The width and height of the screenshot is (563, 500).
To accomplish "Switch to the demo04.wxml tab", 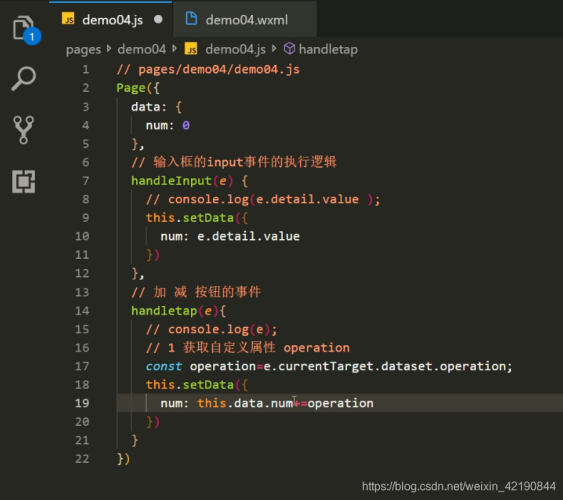I will pyautogui.click(x=245, y=20).
